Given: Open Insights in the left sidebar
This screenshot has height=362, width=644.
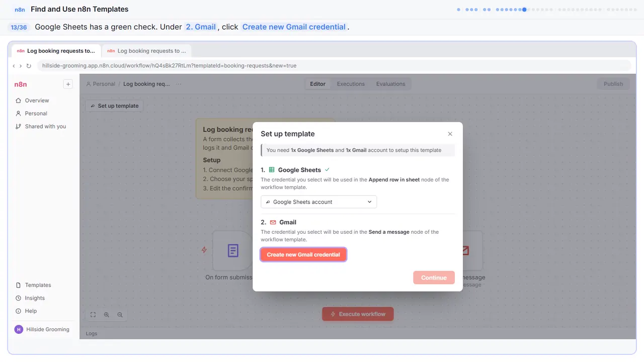Looking at the screenshot, I should tap(35, 298).
